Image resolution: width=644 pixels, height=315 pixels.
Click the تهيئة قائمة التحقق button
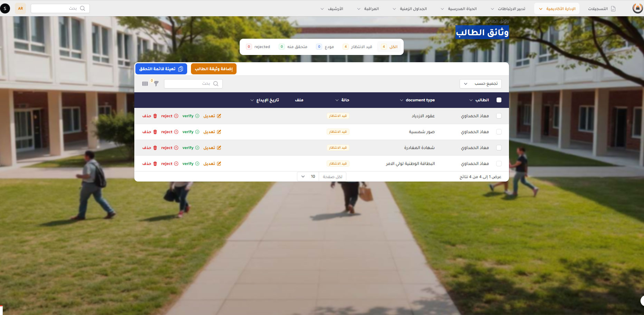pos(161,69)
